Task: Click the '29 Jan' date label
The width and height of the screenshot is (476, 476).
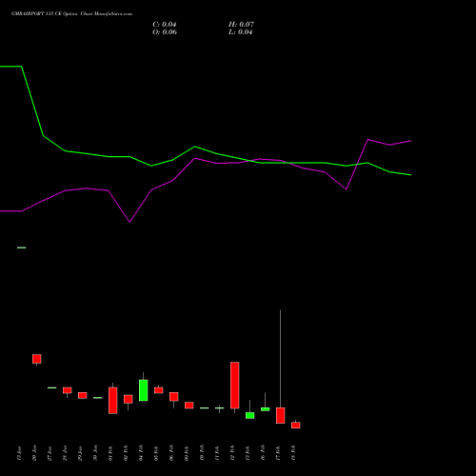Action: pyautogui.click(x=80, y=453)
